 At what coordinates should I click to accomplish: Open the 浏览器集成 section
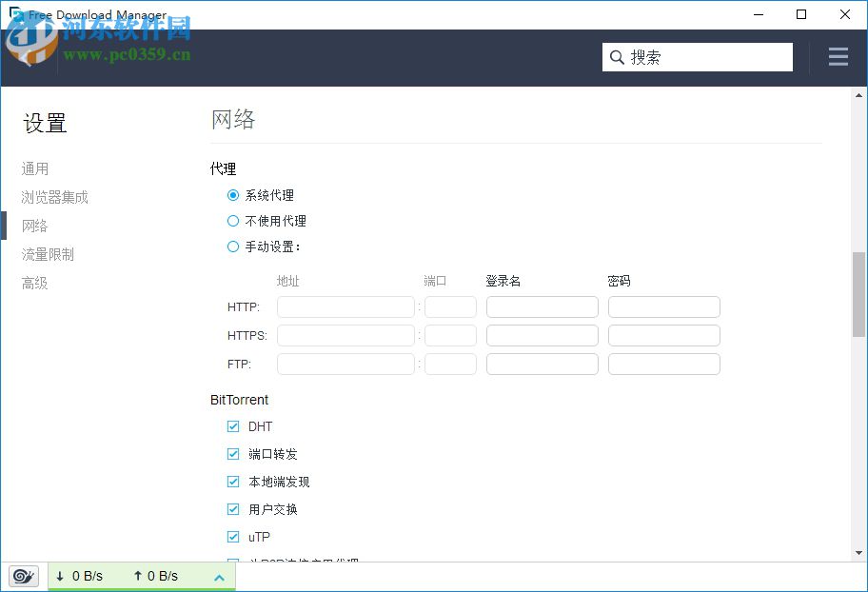(x=54, y=197)
